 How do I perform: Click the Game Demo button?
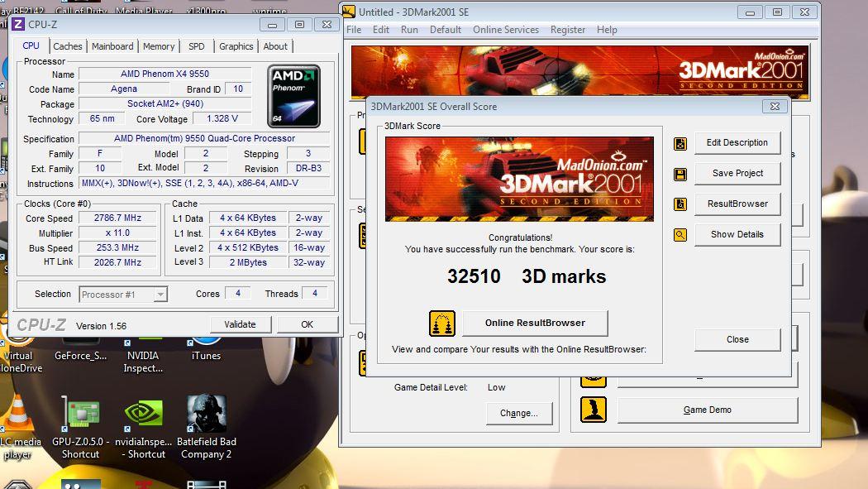click(x=708, y=410)
